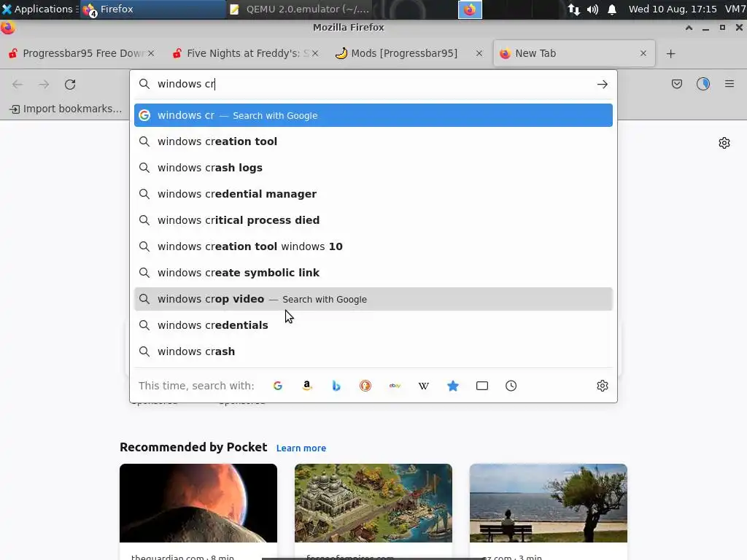Open the Save to Pocket button

(677, 85)
